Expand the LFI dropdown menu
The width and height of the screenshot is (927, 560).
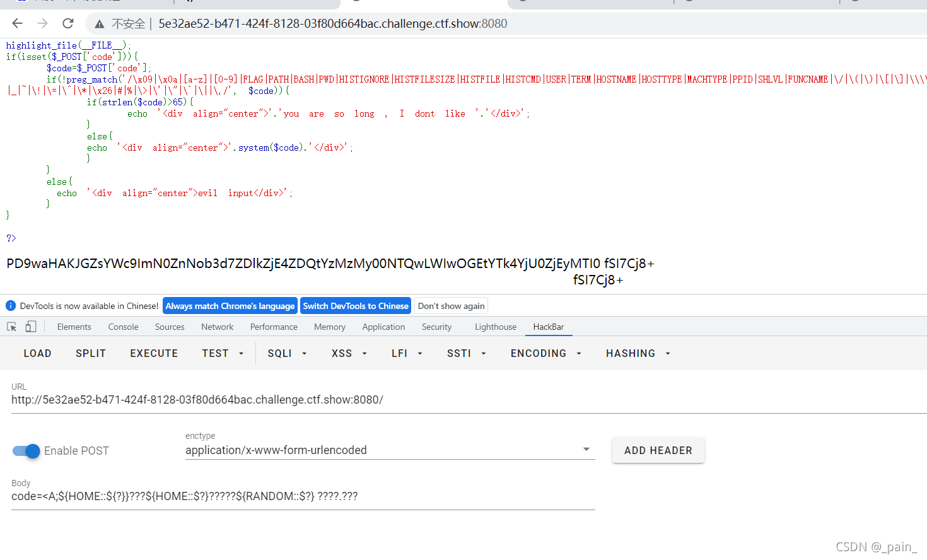pos(407,353)
